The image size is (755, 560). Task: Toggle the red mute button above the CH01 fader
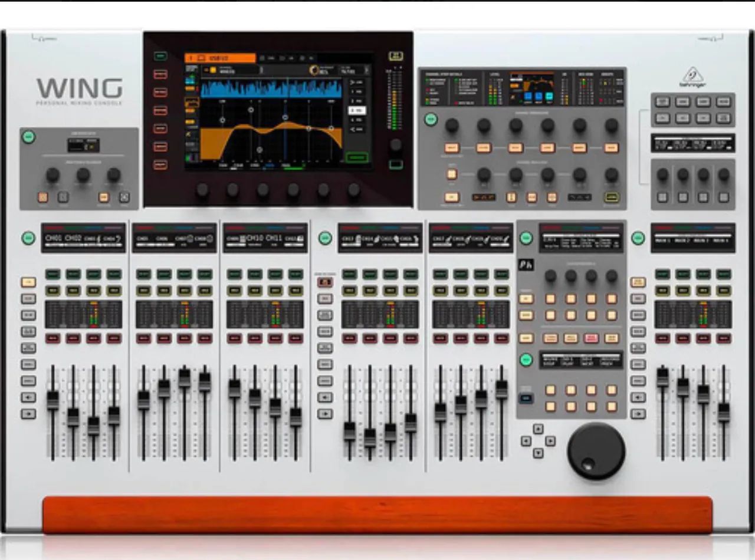[53, 338]
